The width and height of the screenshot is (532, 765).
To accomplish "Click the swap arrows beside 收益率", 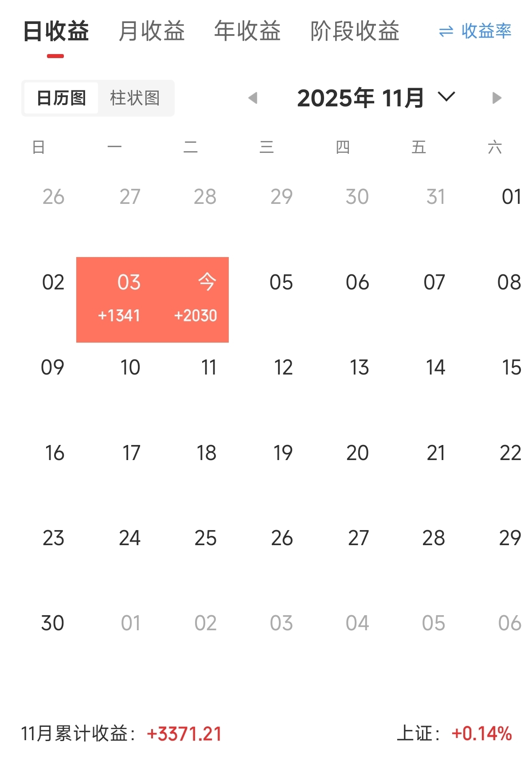I will point(446,31).
